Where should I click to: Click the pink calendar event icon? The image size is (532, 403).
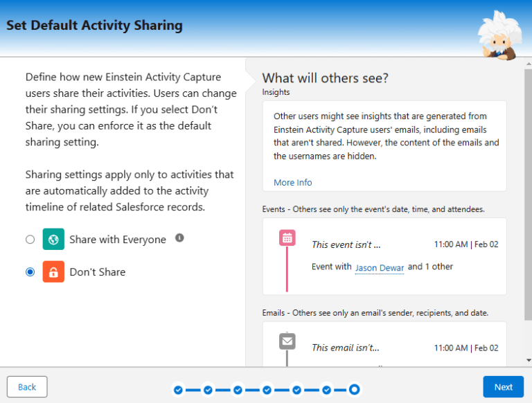tap(287, 238)
